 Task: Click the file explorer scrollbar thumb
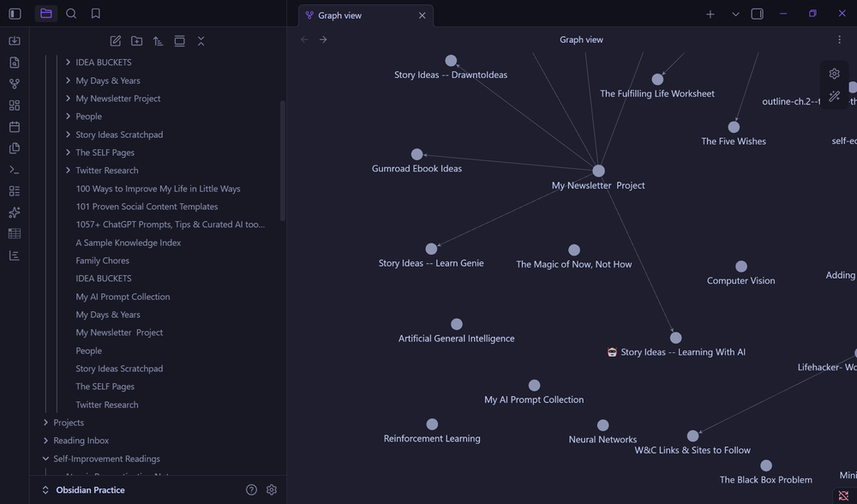pyautogui.click(x=283, y=160)
